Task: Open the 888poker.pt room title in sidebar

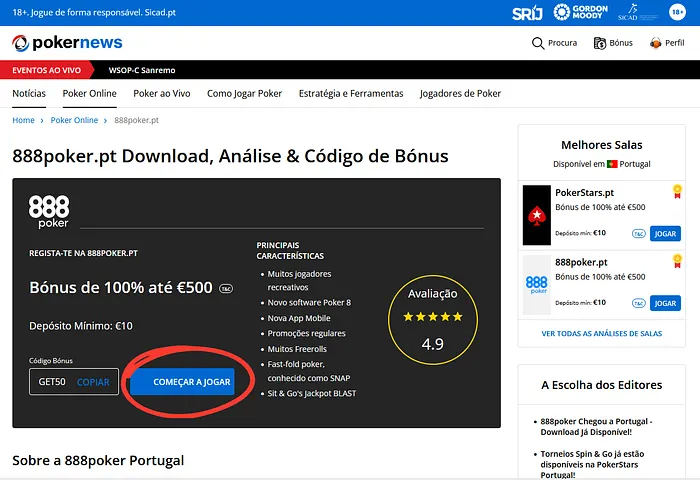Action: (581, 262)
